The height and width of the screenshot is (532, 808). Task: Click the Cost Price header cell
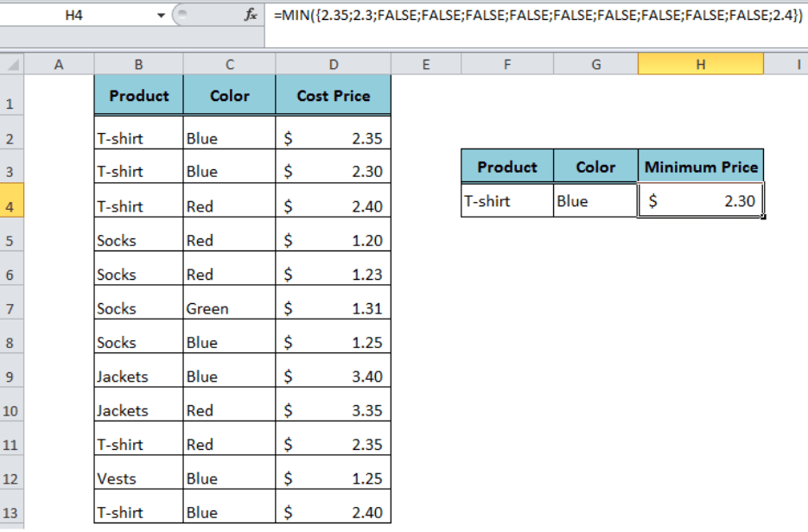point(334,95)
